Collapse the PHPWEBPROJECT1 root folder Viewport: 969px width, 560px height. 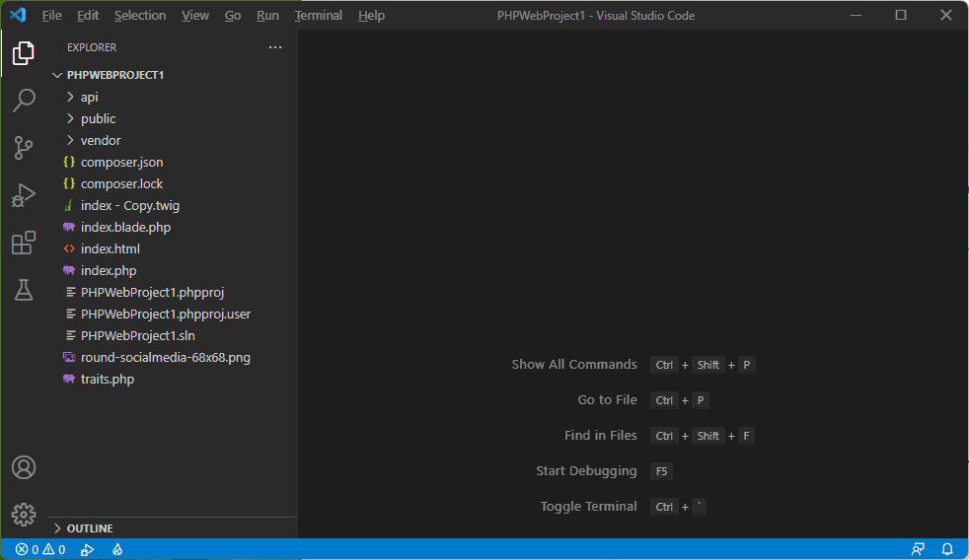click(x=57, y=75)
